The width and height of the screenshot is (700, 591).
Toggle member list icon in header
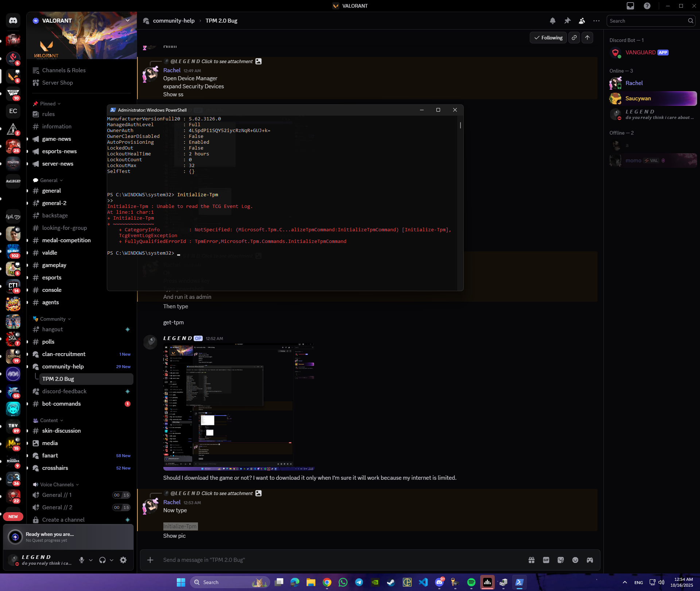[x=582, y=21]
